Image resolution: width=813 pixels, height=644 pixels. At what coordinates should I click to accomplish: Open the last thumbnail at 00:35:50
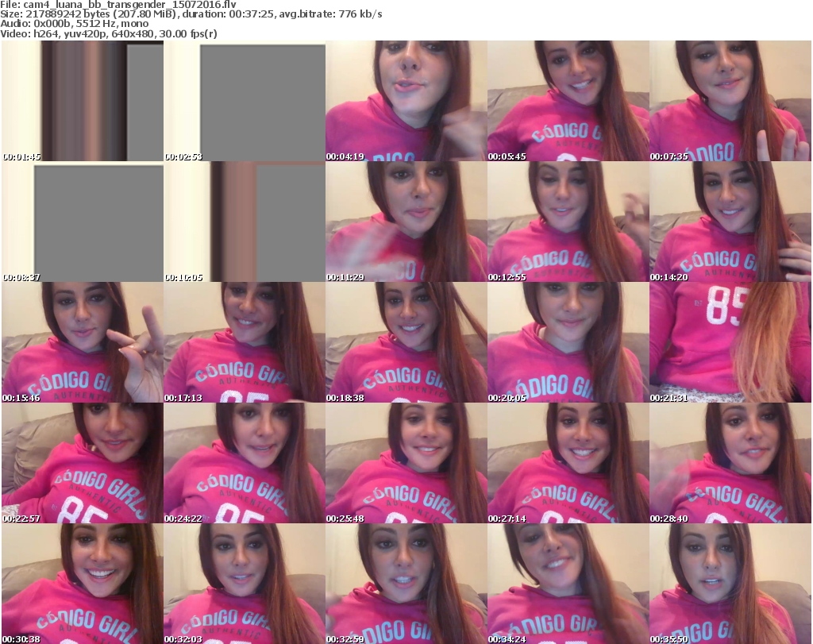coord(730,584)
